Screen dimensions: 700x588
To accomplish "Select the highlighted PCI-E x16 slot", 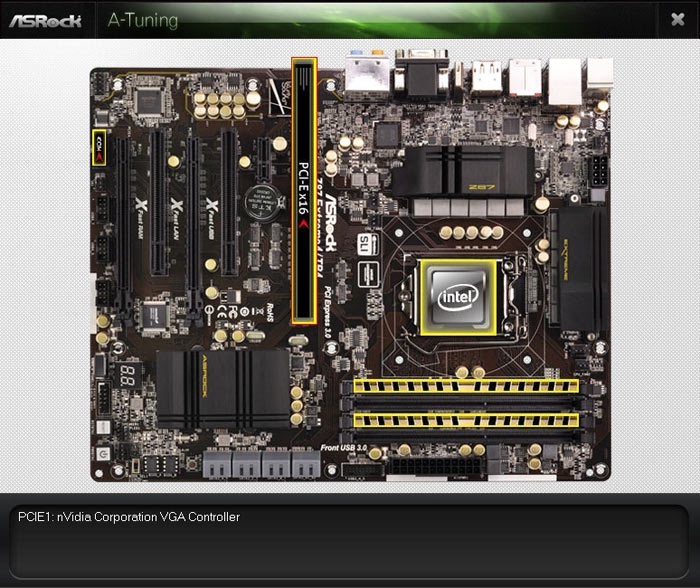I will pos(304,191).
